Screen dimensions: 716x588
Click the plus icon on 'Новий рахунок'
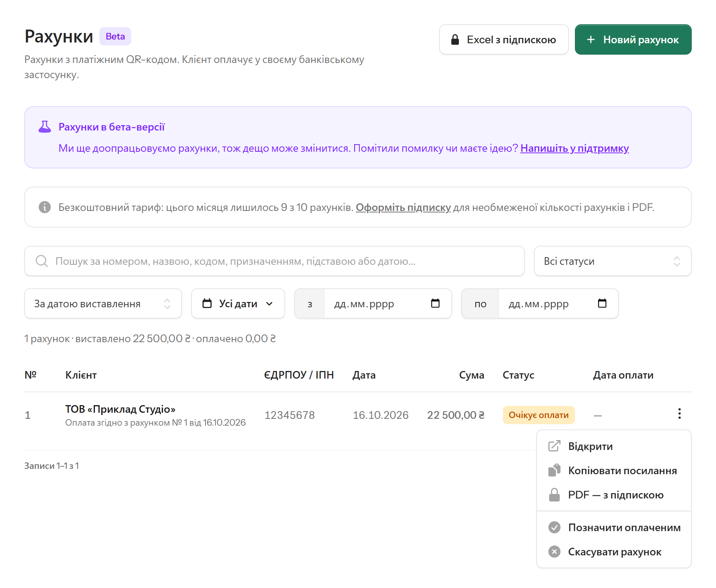(591, 39)
